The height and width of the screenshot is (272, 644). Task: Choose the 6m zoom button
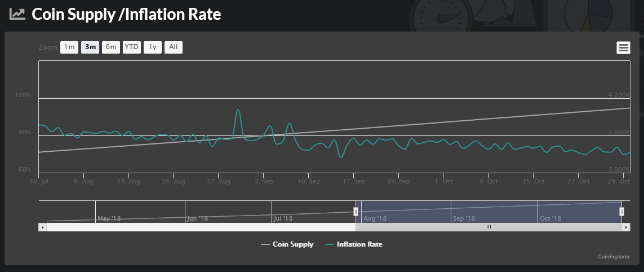111,47
